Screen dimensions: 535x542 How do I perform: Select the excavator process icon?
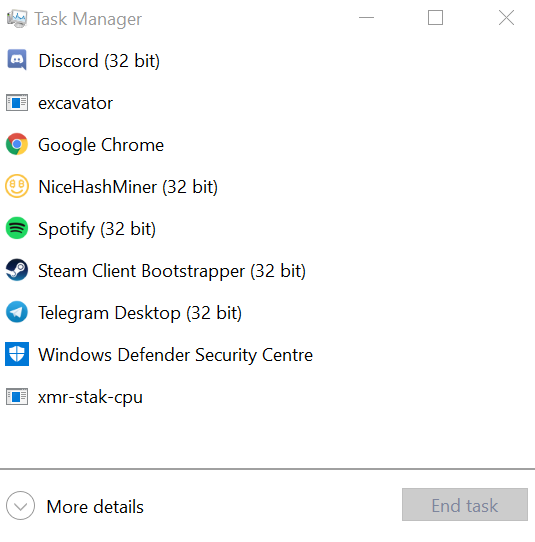(x=17, y=103)
